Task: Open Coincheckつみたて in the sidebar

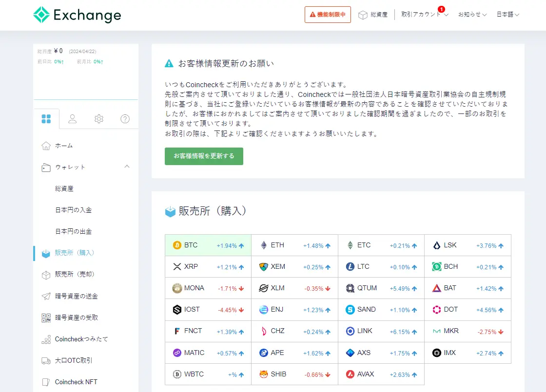Action: (81, 339)
